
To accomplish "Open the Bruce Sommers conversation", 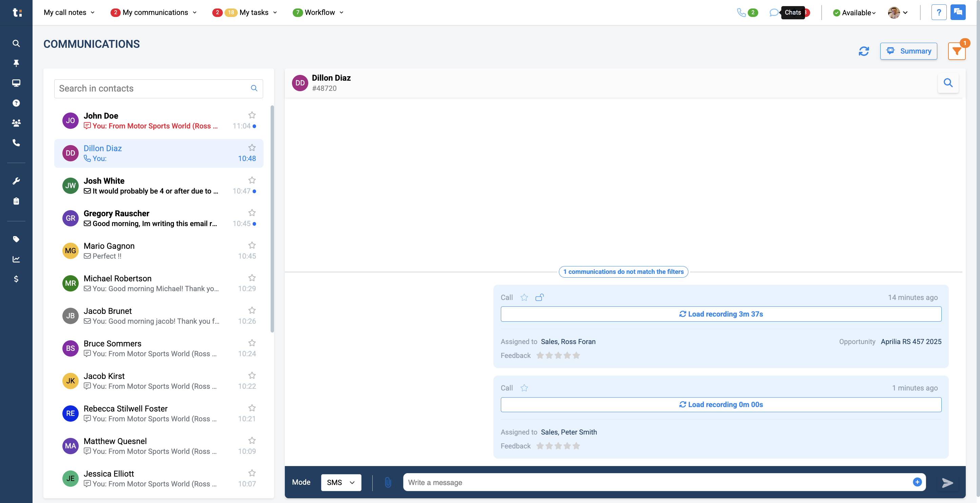I will pyautogui.click(x=159, y=348).
